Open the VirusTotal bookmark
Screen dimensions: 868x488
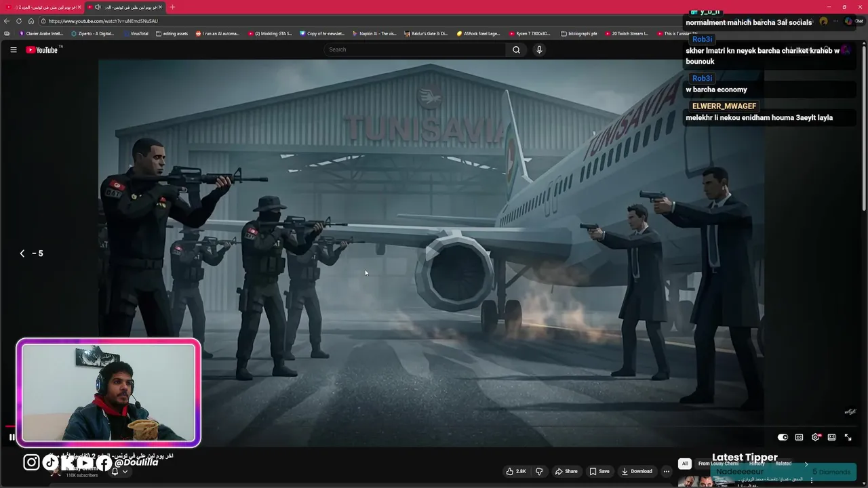(x=136, y=33)
